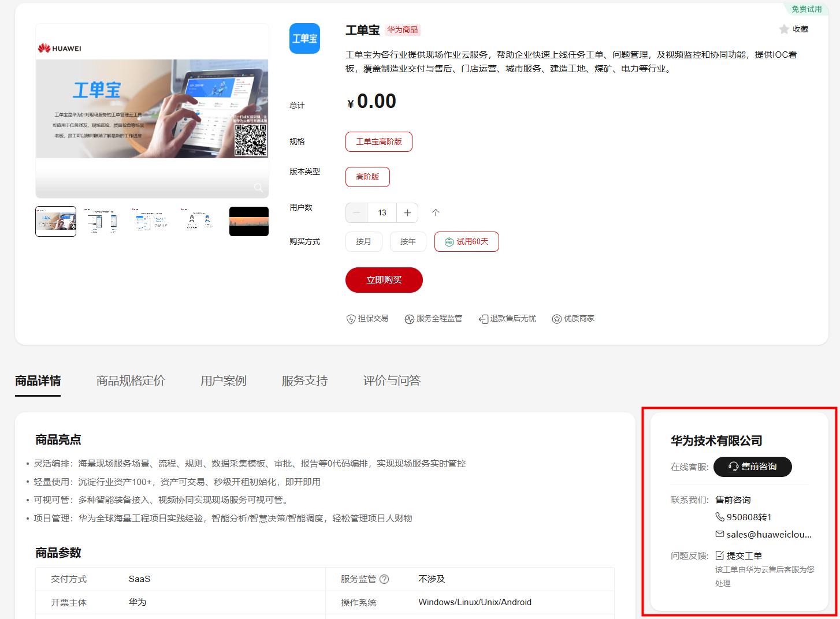Click the 优质商家 badge icon
840x619 pixels.
tap(557, 319)
